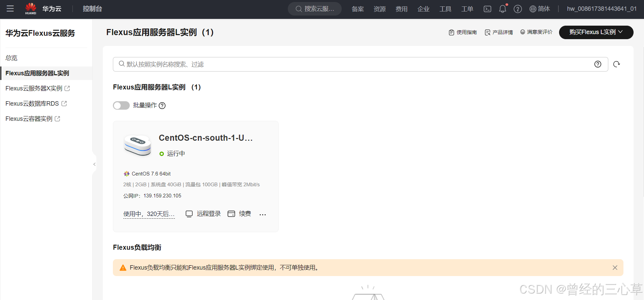The image size is (644, 300).
Task: Click the refresh icon beside the search box
Action: [617, 64]
